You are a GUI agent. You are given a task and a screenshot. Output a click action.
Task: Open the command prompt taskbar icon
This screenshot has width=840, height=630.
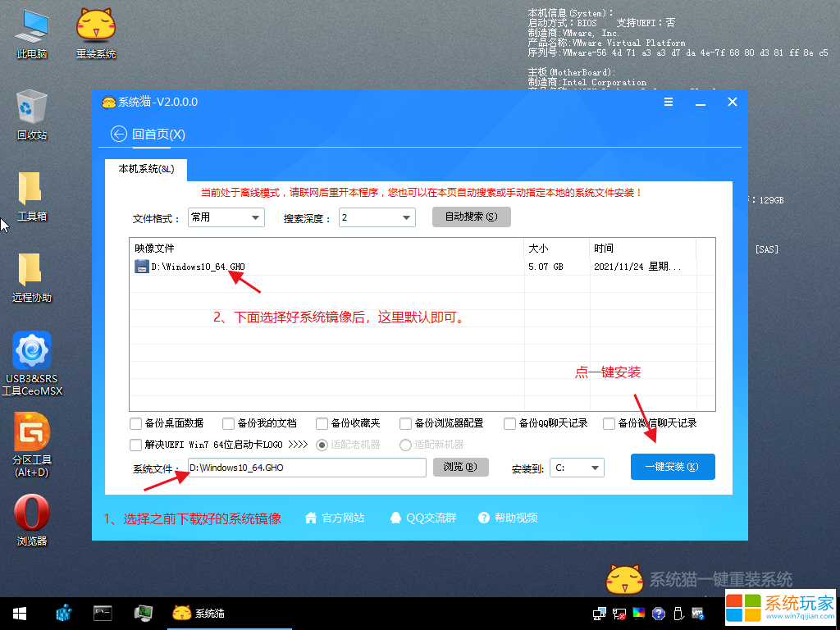click(x=103, y=613)
